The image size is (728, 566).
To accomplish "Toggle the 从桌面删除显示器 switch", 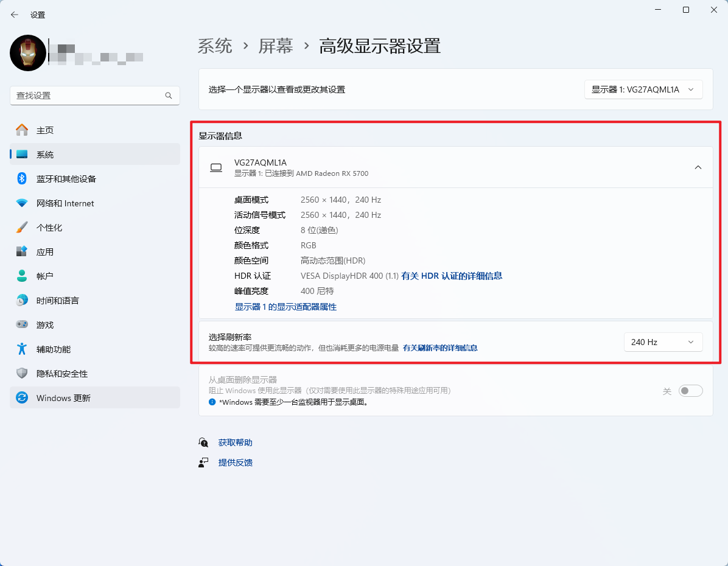I will click(690, 391).
